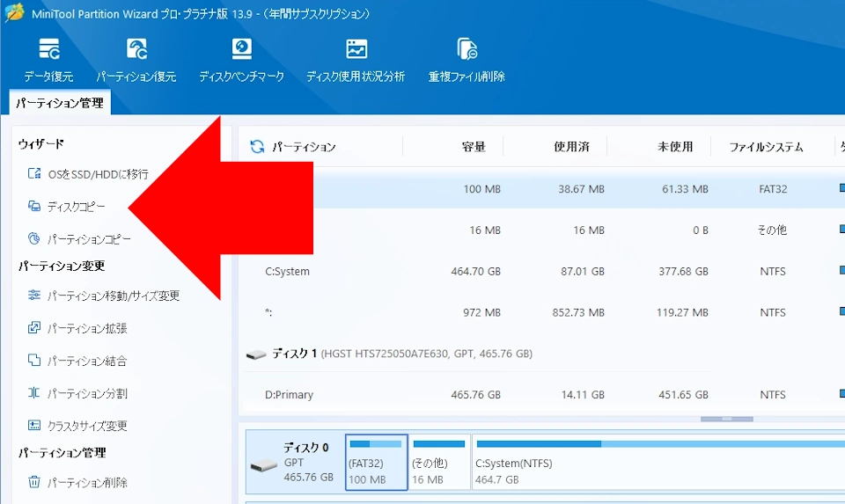Click 87.01 GB used value of C:System

583,272
